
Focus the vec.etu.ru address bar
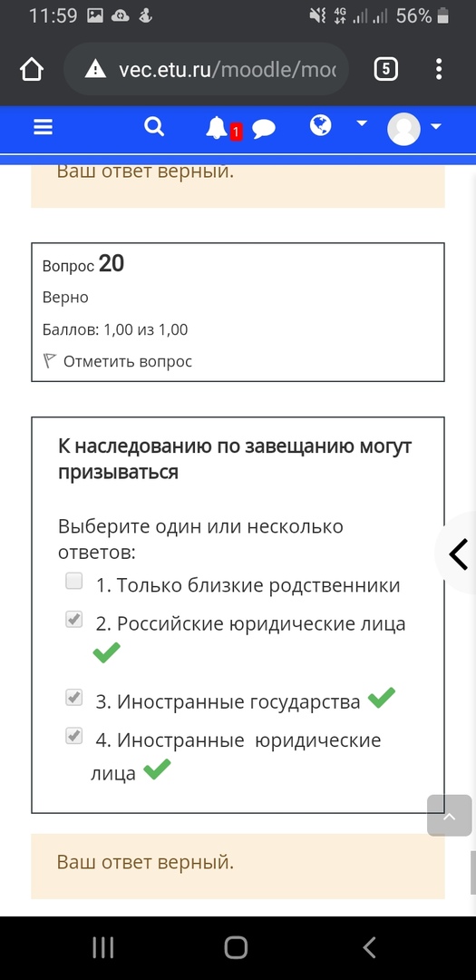tap(206, 69)
